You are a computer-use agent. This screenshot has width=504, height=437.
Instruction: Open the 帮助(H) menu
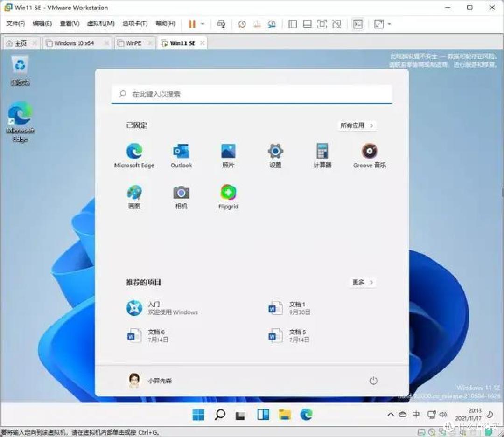[x=165, y=23]
